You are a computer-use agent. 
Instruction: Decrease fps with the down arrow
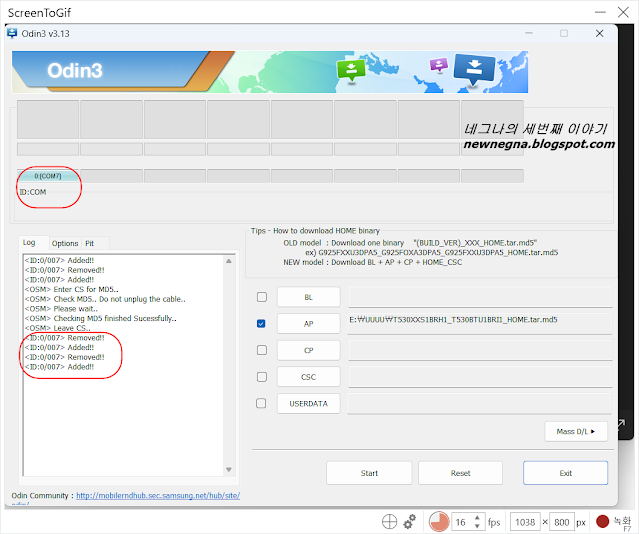(x=477, y=526)
